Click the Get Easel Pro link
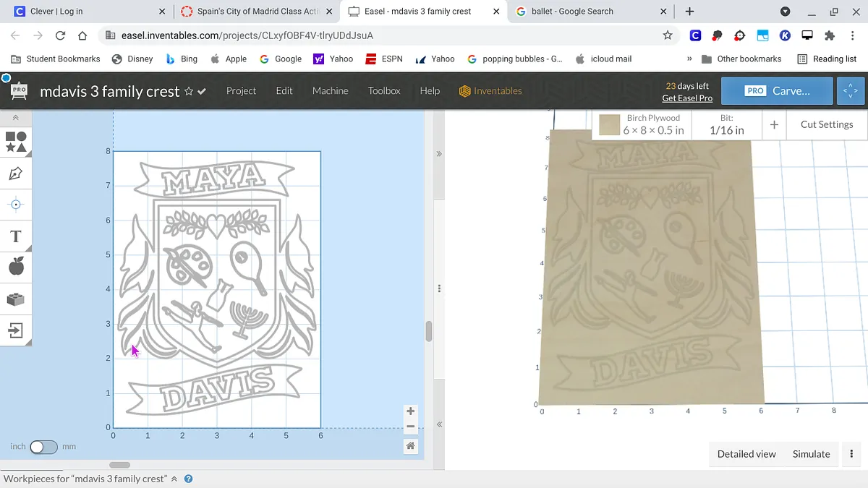 686,98
